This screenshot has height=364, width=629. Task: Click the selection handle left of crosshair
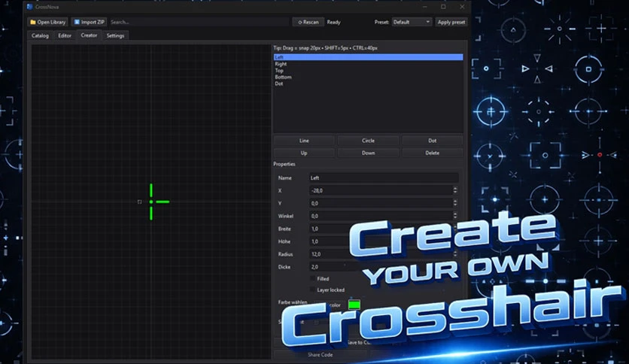click(140, 202)
